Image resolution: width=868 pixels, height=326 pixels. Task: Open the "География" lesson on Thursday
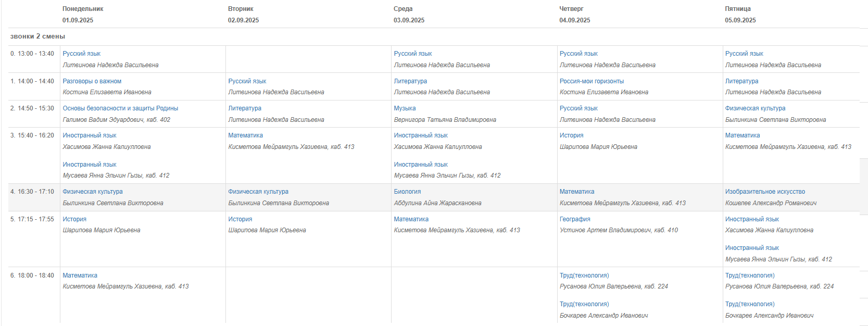(x=575, y=219)
